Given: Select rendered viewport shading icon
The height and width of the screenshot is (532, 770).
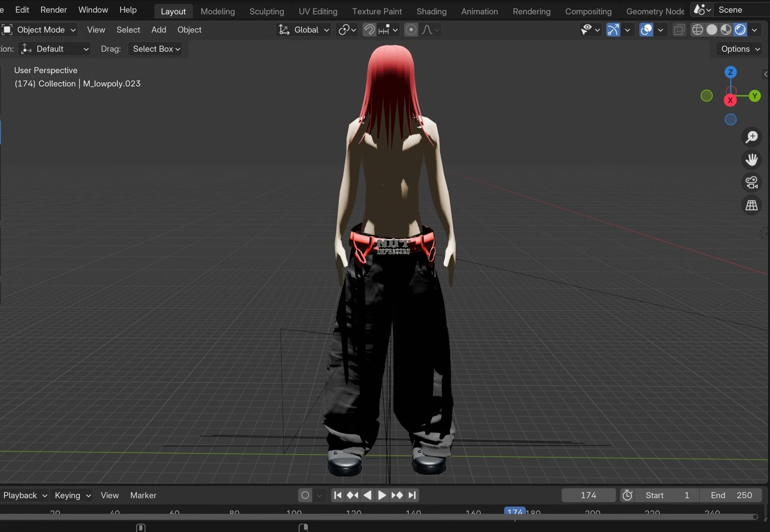Looking at the screenshot, I should tap(740, 30).
